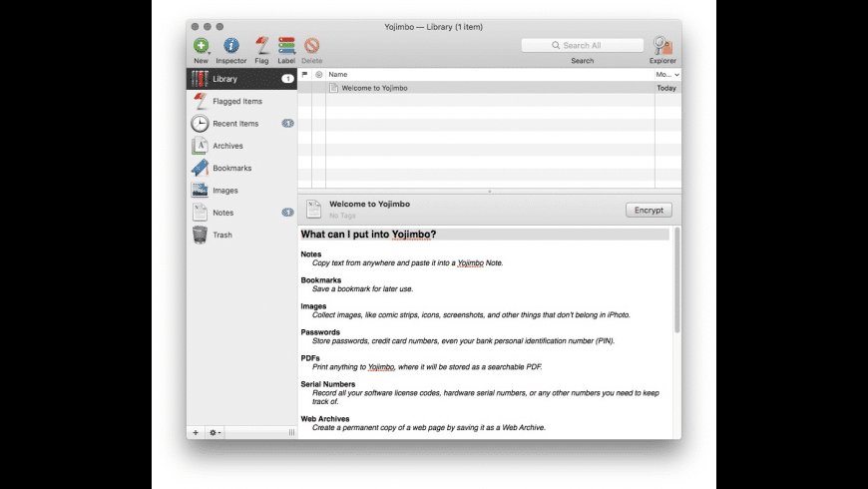868x489 pixels.
Task: Click the Images photo icon
Action: pos(200,190)
